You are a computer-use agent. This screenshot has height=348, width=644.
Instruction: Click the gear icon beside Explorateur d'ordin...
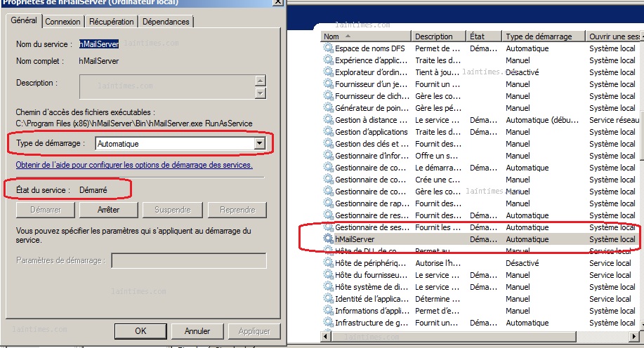pyautogui.click(x=328, y=72)
